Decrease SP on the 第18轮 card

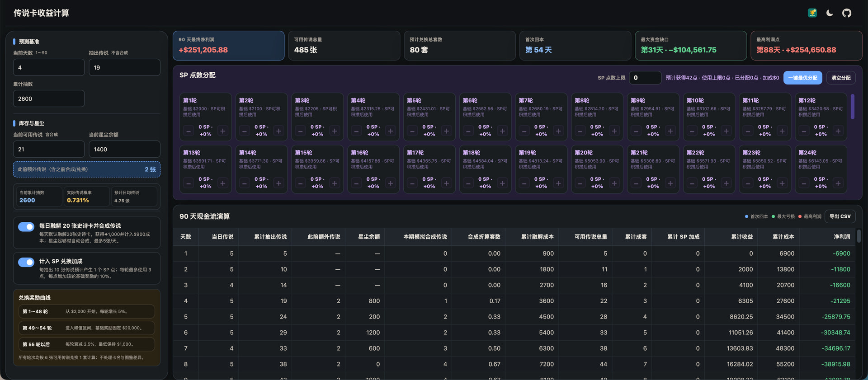(468, 183)
